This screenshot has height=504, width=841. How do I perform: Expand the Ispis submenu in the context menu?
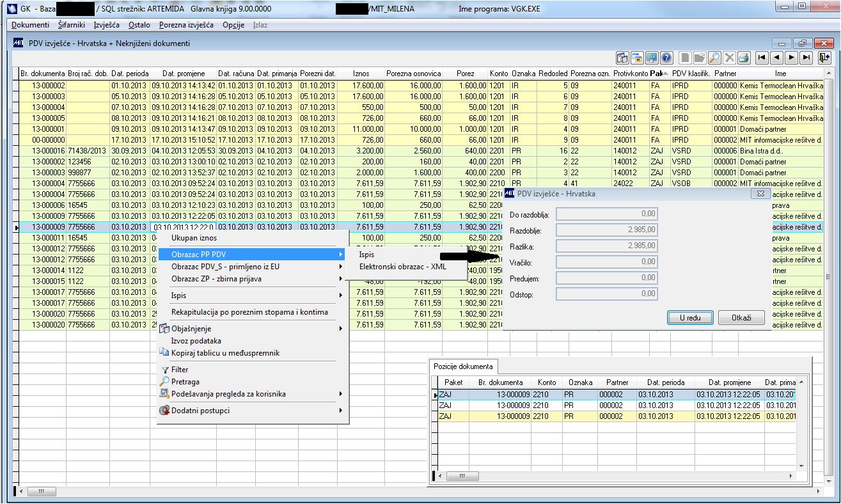click(x=253, y=295)
